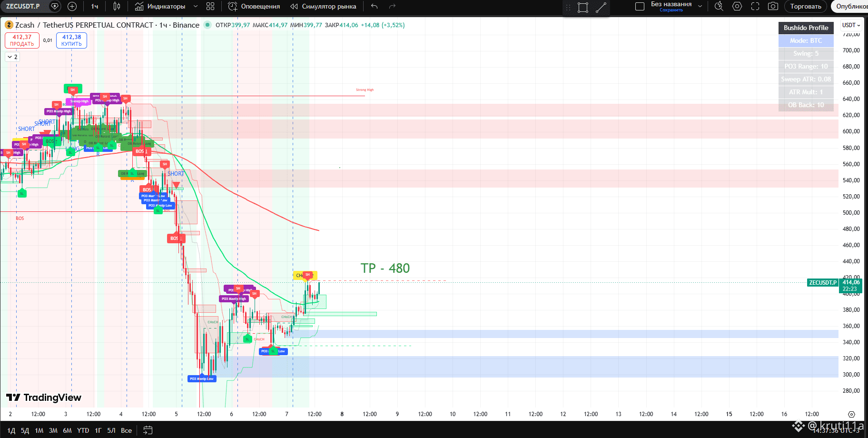This screenshot has height=438, width=868.
Task: Select the 1Д date range
Action: [x=11, y=430]
